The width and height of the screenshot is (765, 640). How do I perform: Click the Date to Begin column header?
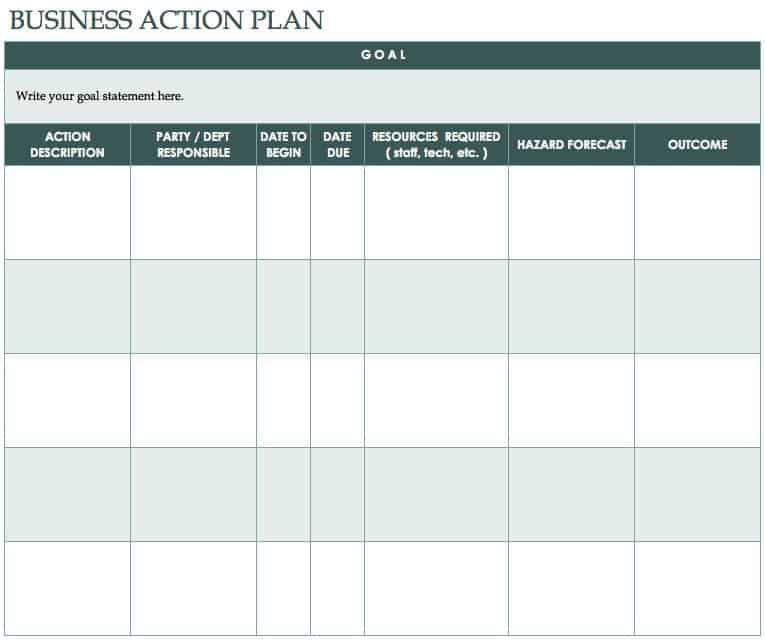pos(283,145)
